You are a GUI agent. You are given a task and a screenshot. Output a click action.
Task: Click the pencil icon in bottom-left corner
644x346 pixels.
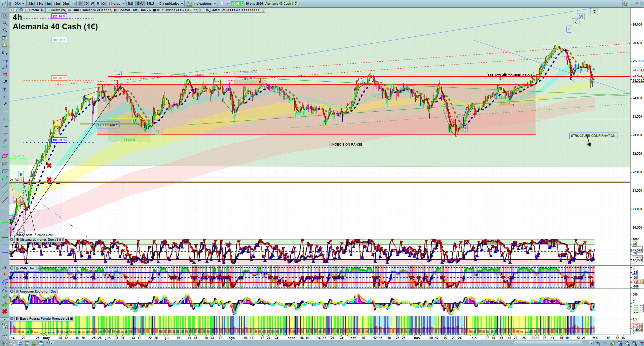(5, 343)
